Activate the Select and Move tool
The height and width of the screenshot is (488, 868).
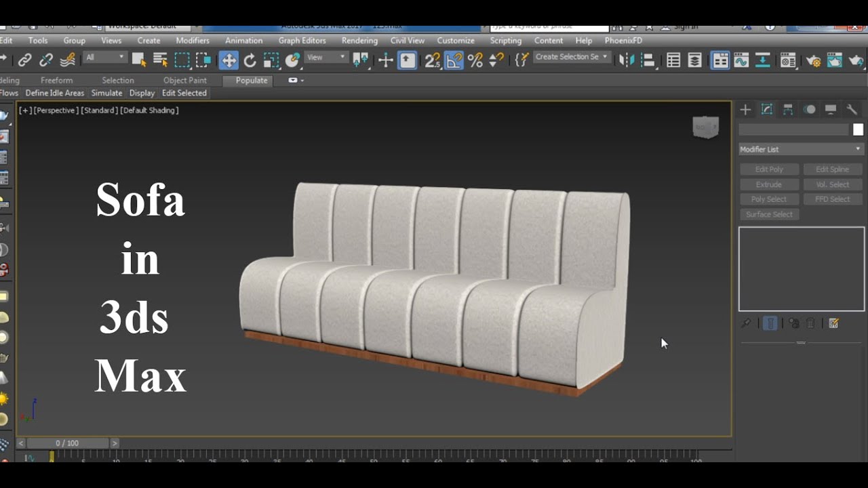229,60
